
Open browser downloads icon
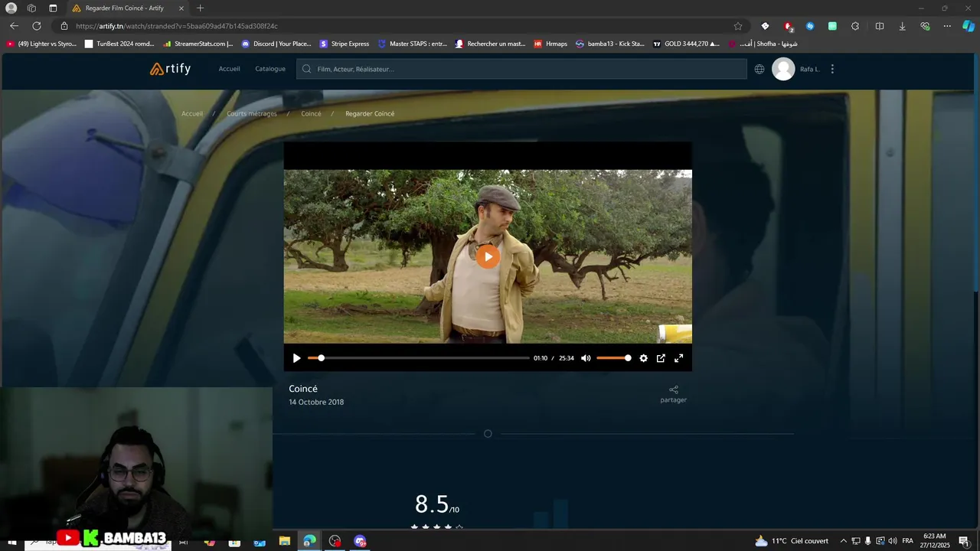(x=902, y=26)
